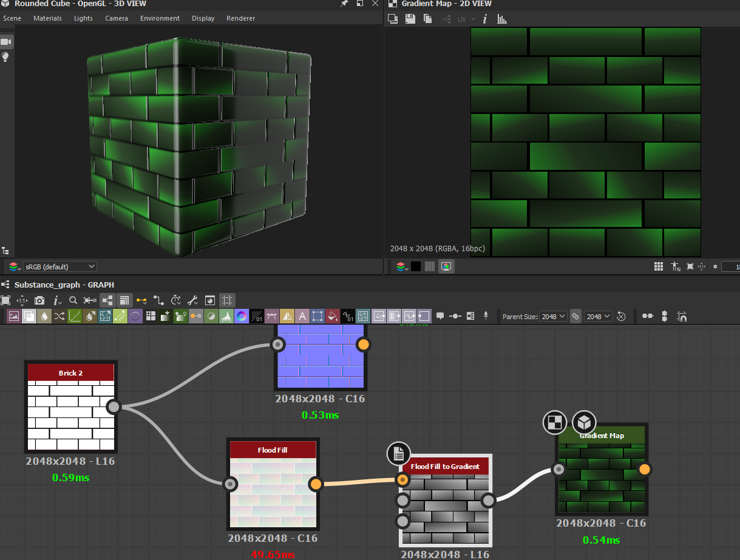
Task: Open the Lights menu
Action: (83, 18)
